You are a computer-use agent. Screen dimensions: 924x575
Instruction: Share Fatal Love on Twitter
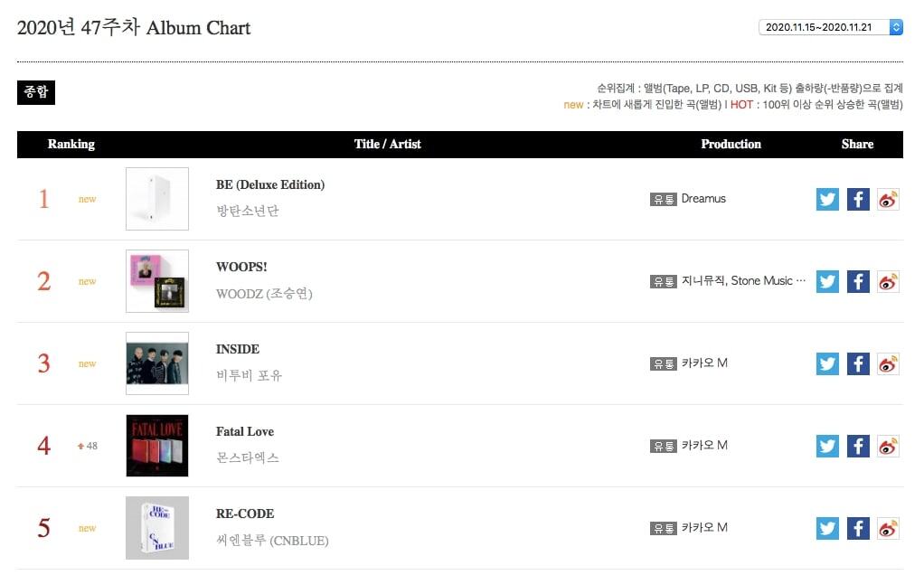(827, 446)
